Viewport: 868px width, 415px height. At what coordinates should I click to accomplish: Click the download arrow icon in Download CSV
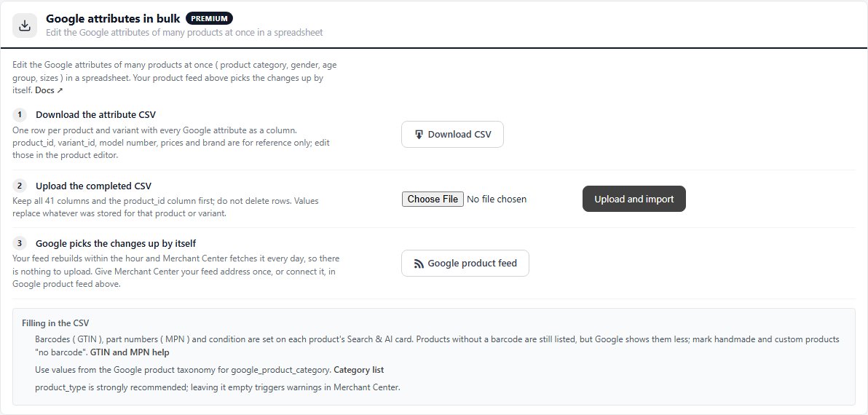(419, 135)
